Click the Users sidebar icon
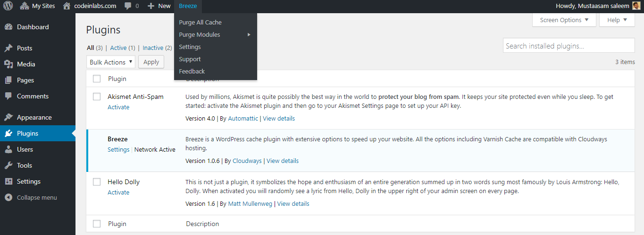Screen dimensions: 644x235 point(8,149)
